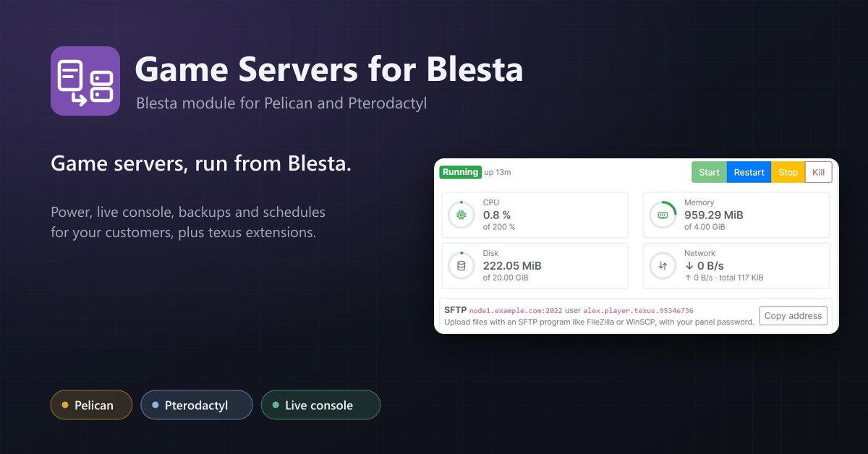Click the 'of 20.00 GiB' disk limit
This screenshot has width=868, height=454.
pyautogui.click(x=506, y=278)
